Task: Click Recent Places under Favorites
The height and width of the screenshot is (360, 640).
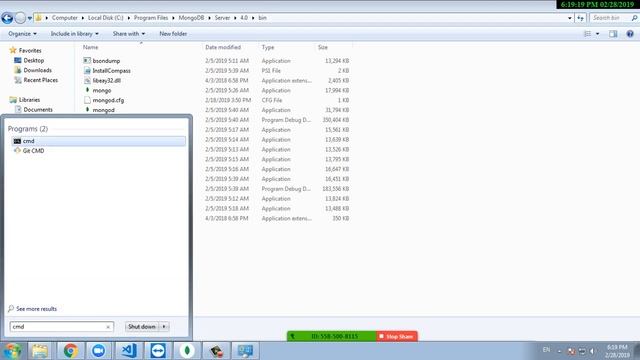Action: [40, 80]
